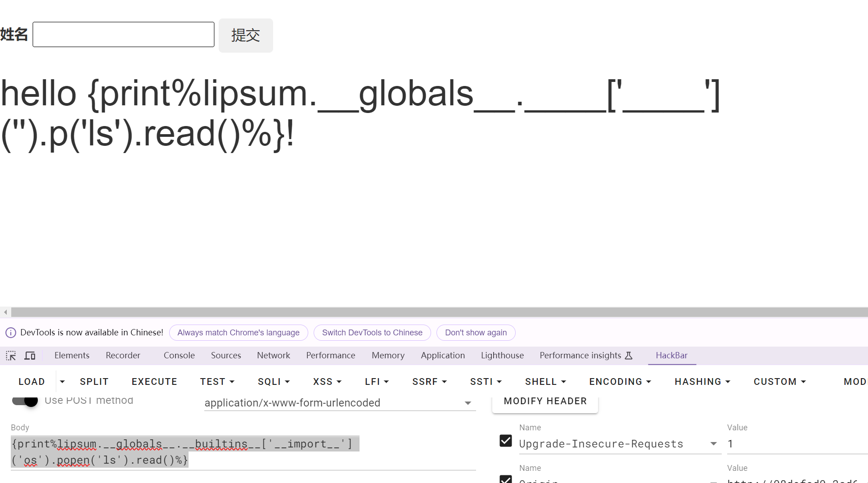Expand the SSRF menu dropdown
This screenshot has width=868, height=483.
[429, 382]
